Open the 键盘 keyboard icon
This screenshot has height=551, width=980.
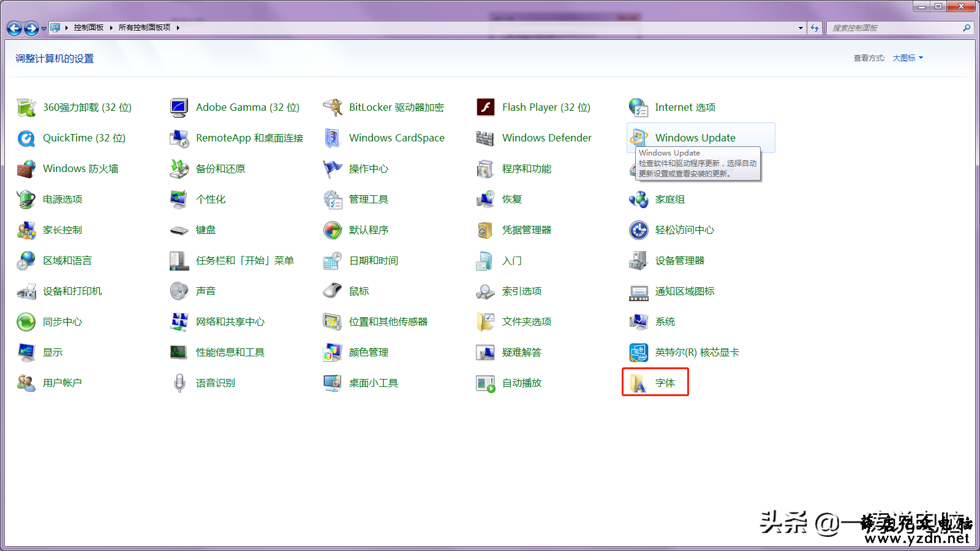pyautogui.click(x=179, y=230)
